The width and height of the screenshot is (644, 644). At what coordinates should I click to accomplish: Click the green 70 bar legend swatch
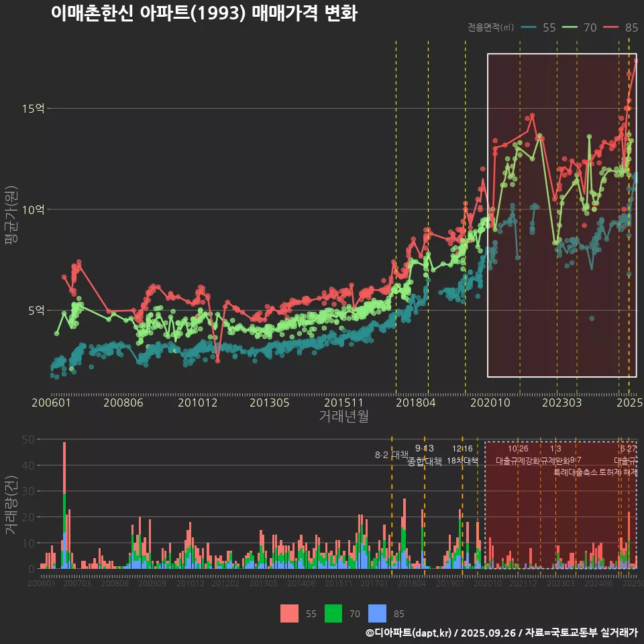[x=333, y=613]
